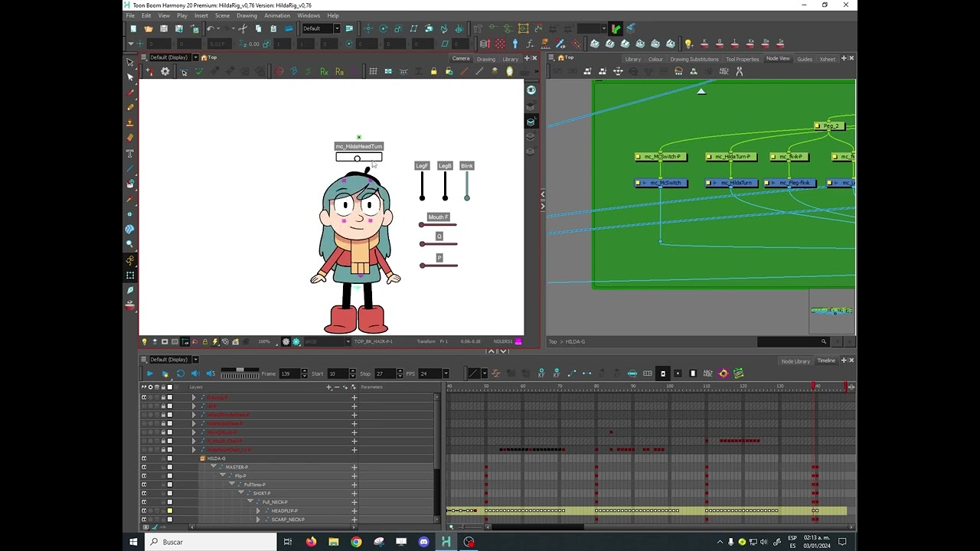Viewport: 980px width, 551px height.
Task: Click the pliers icon in Node View toolbar
Action: pyautogui.click(x=740, y=71)
